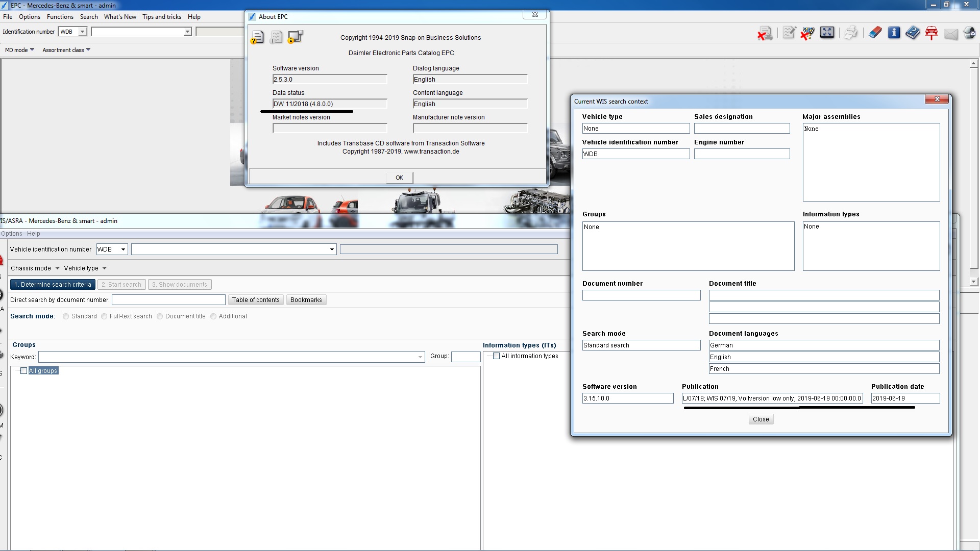The width and height of the screenshot is (980, 551).
Task: Click the document and car with red X icon
Action: 764,34
